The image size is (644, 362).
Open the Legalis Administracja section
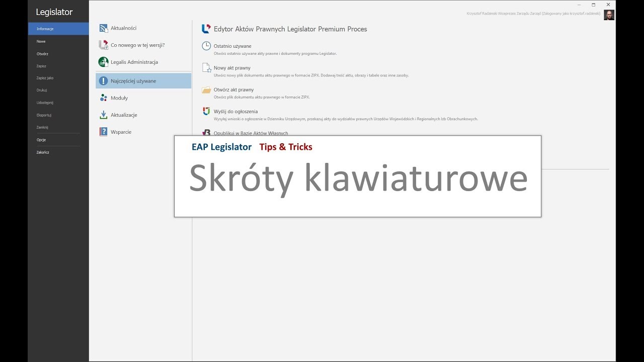tap(143, 62)
